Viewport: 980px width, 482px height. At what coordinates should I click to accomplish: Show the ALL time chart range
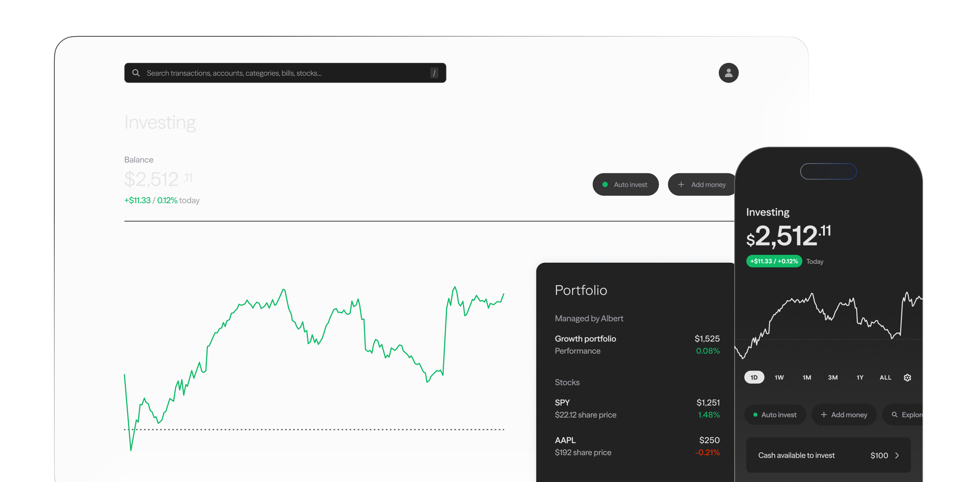pyautogui.click(x=885, y=377)
